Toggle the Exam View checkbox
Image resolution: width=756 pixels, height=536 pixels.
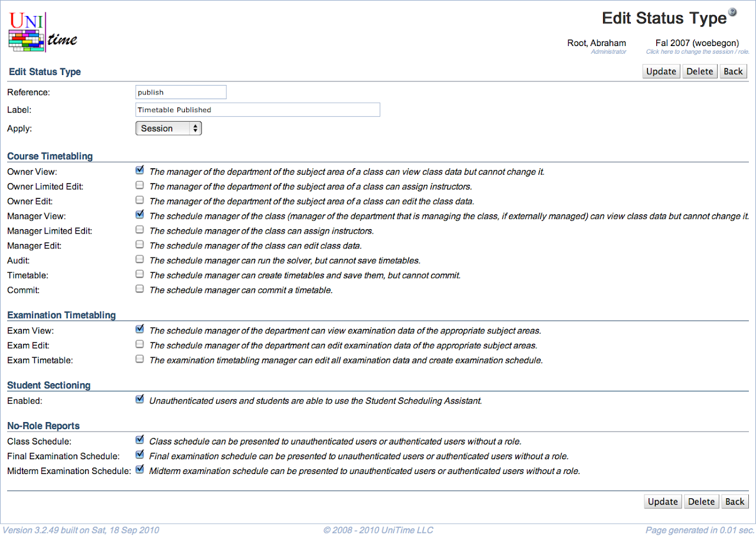pos(139,329)
